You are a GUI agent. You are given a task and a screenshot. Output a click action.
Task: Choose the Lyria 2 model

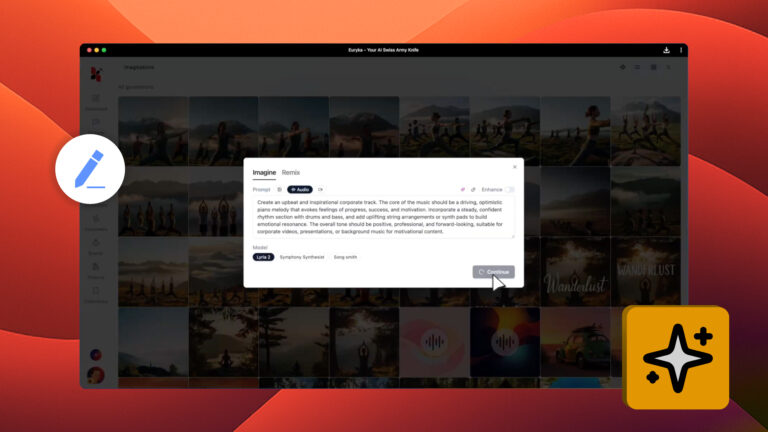[x=263, y=257]
